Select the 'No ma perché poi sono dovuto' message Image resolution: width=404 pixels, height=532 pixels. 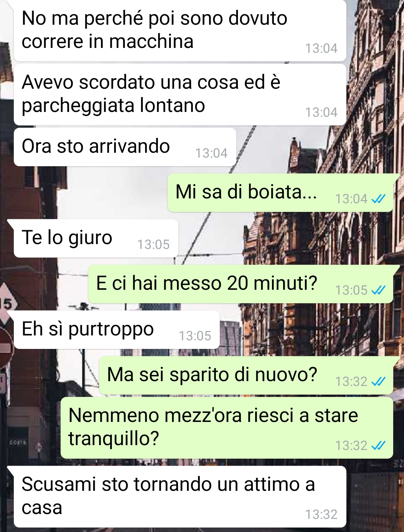tap(180, 31)
